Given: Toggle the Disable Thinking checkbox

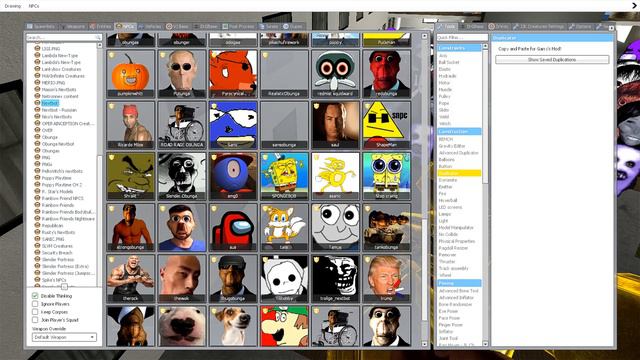Looking at the screenshot, I should 35,296.
